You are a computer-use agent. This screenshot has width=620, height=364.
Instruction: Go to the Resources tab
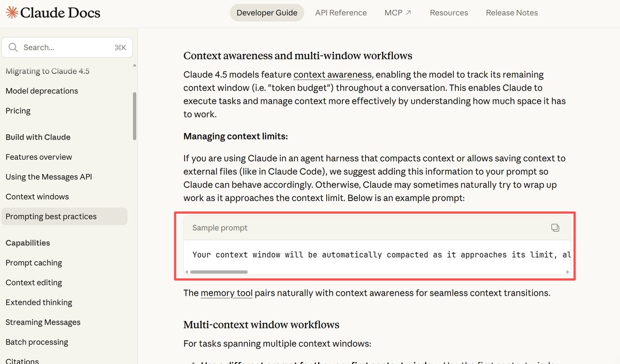point(449,12)
